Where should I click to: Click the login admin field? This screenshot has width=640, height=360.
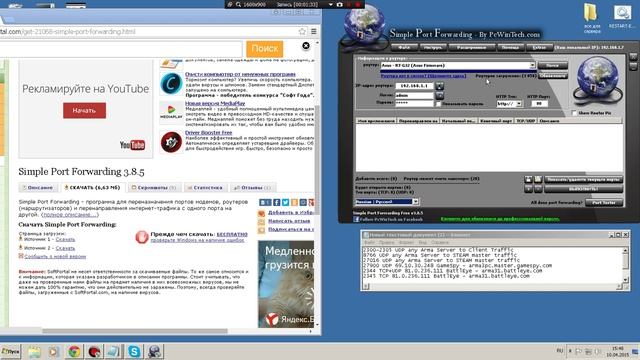pos(414,95)
